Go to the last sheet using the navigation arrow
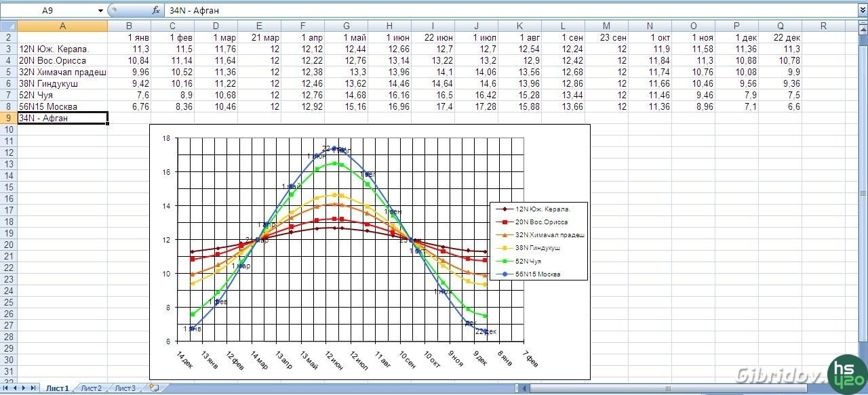The height and width of the screenshot is (395, 868). [x=34, y=388]
